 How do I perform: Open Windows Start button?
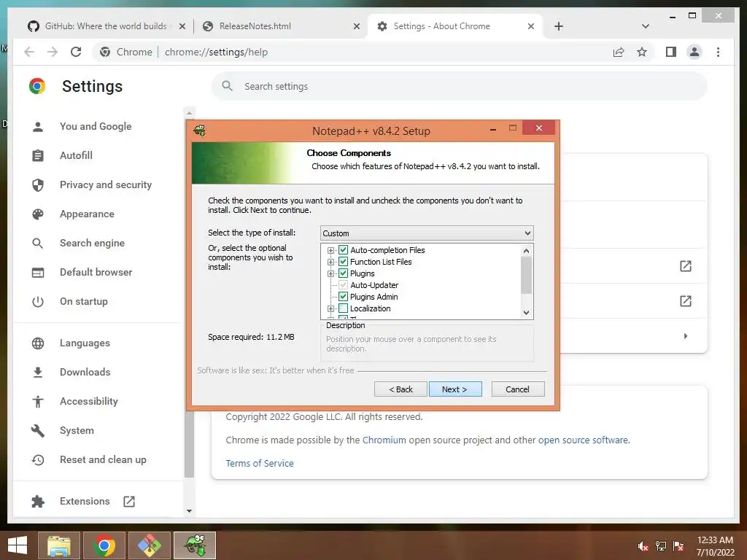point(18,545)
